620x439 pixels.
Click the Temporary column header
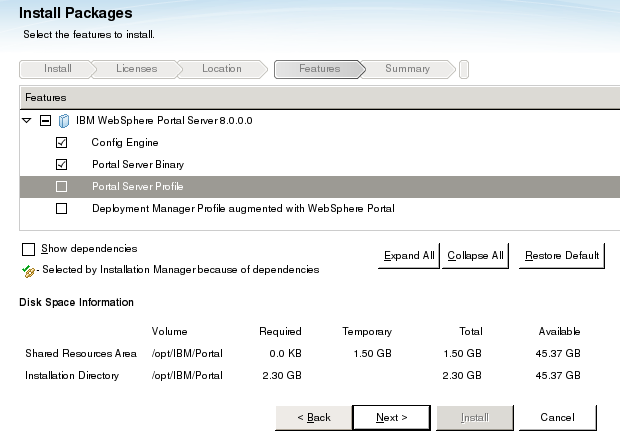[367, 331]
